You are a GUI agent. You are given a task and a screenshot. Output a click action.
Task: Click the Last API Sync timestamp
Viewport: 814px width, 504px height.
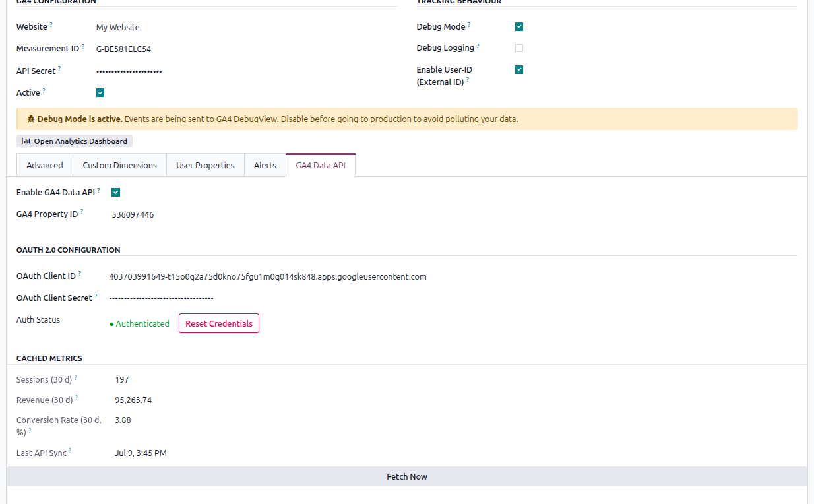141,453
